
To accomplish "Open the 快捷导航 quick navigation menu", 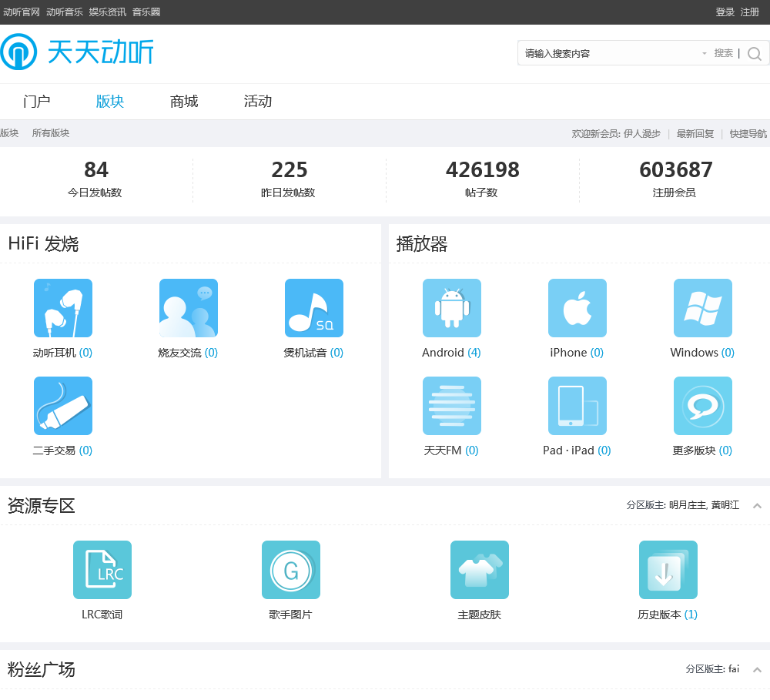I will pyautogui.click(x=748, y=134).
